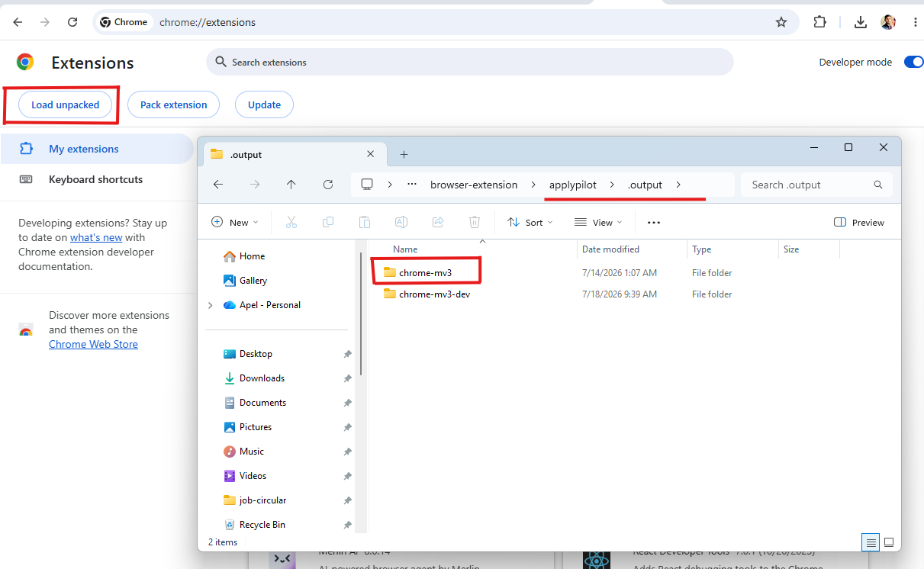Reload the Chrome extensions page
This screenshot has width=924, height=569.
pos(72,22)
